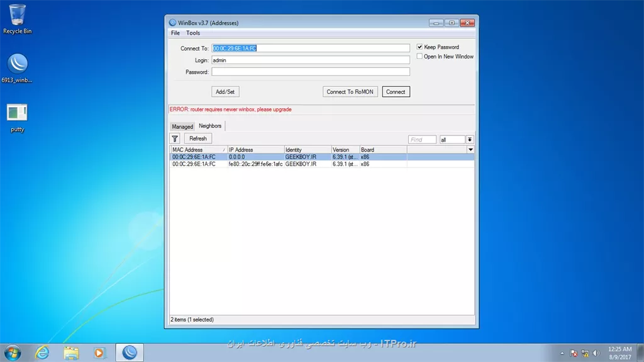Activate the WinBox taskbar button
The width and height of the screenshot is (644, 362).
click(x=130, y=353)
